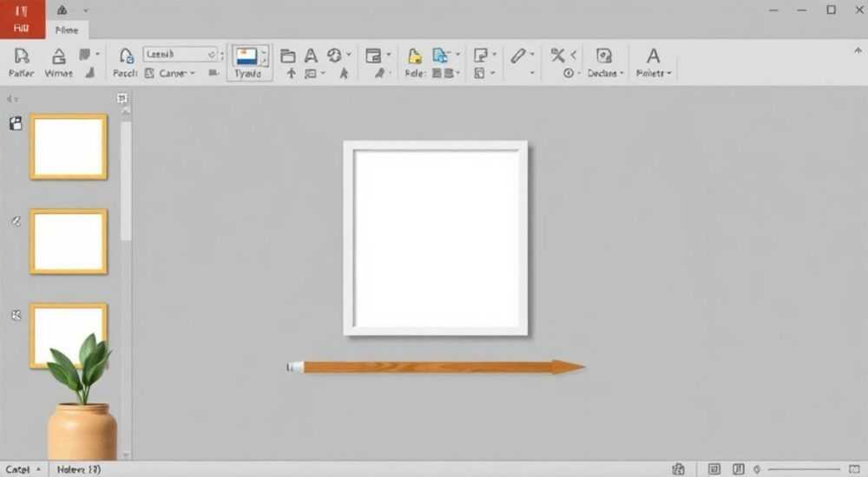Open the quick access toolbar dropdown arrow
Screen dimensions: 868x477
(x=85, y=10)
